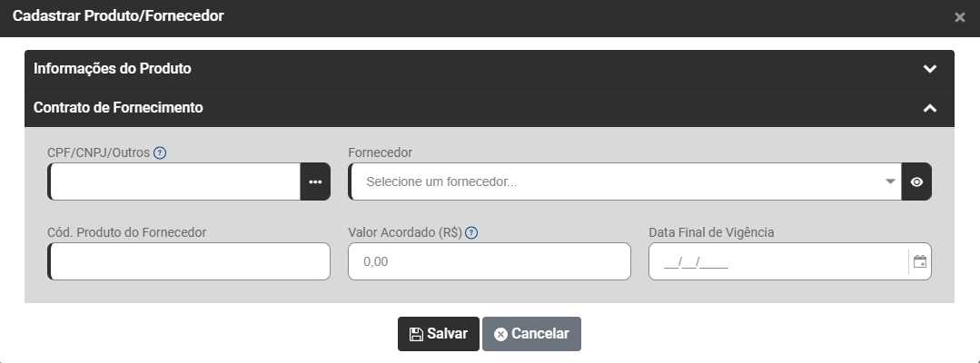980x363 pixels.
Task: Click the 'Data Final de Vigência' label
Action: (x=711, y=232)
